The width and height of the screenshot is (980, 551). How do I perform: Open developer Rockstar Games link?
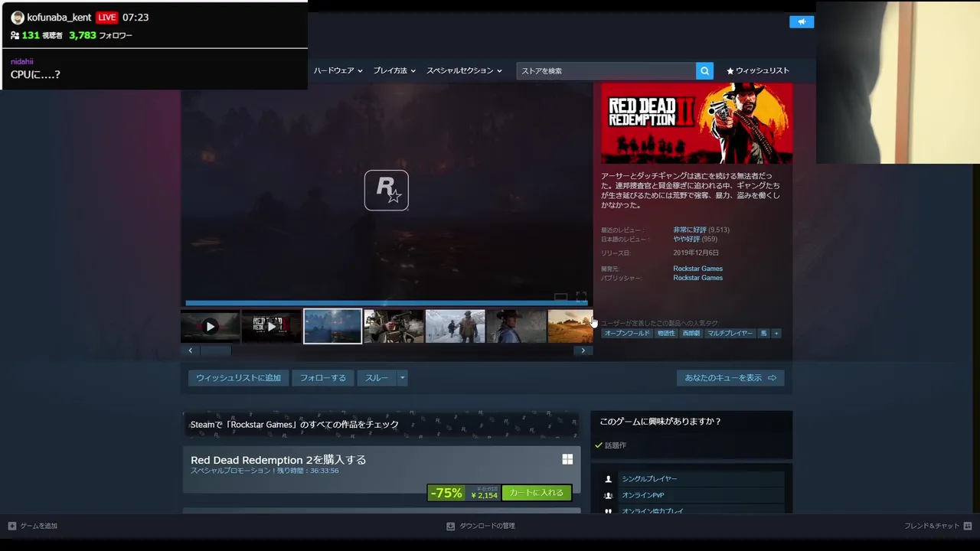697,269
